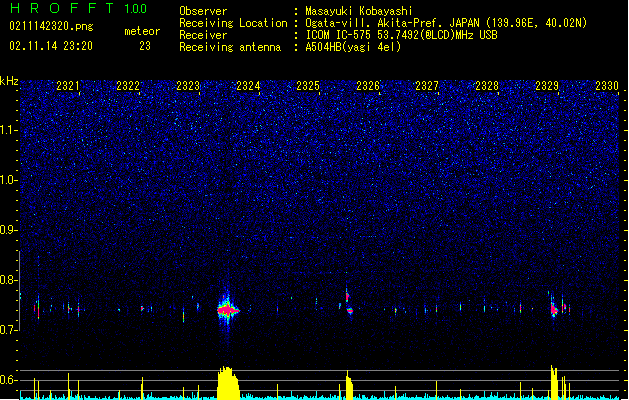Click the 0.8 kHz frequency tick label

(8, 280)
